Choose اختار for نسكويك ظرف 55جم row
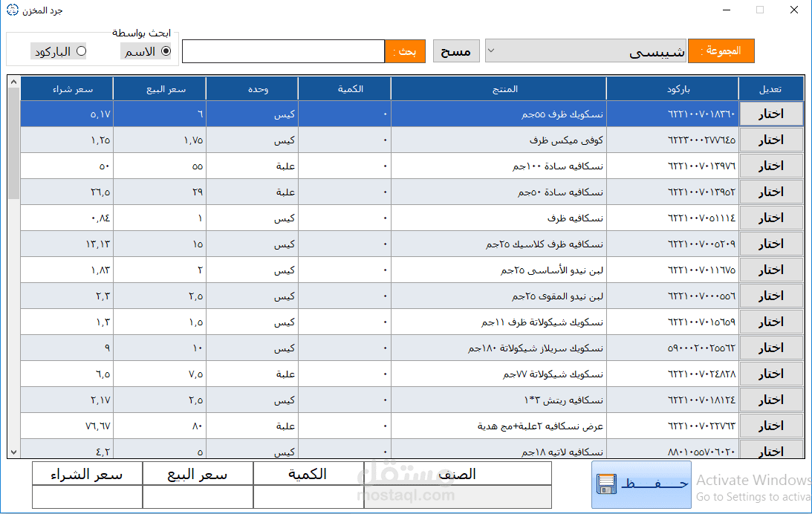The image size is (812, 514). click(x=771, y=114)
